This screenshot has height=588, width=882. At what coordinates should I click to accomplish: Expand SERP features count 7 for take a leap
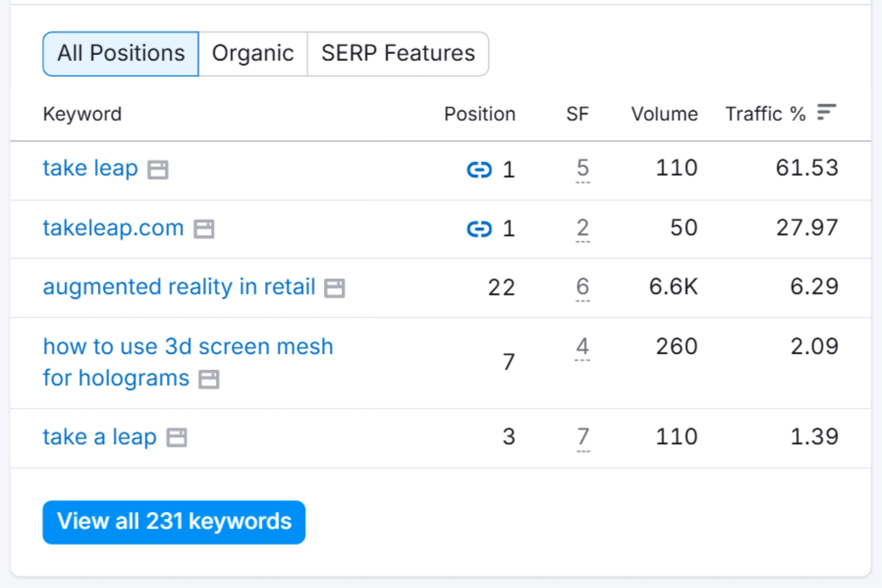(x=582, y=437)
